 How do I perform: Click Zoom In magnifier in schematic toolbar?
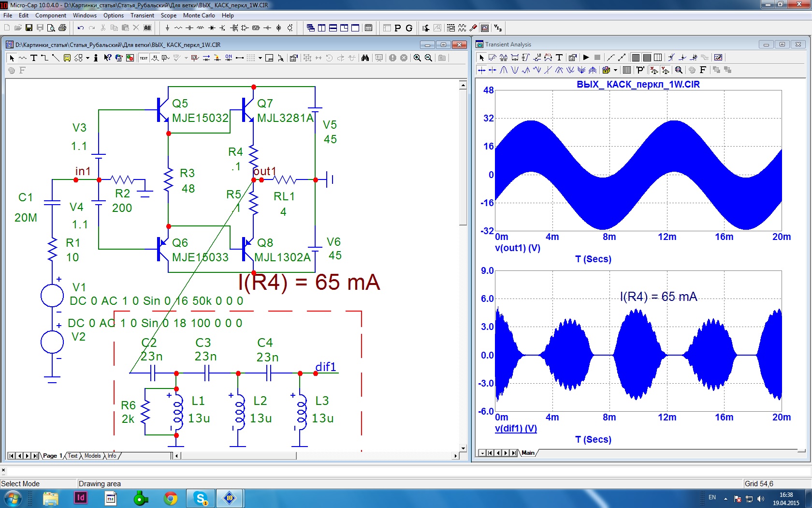[x=417, y=58]
